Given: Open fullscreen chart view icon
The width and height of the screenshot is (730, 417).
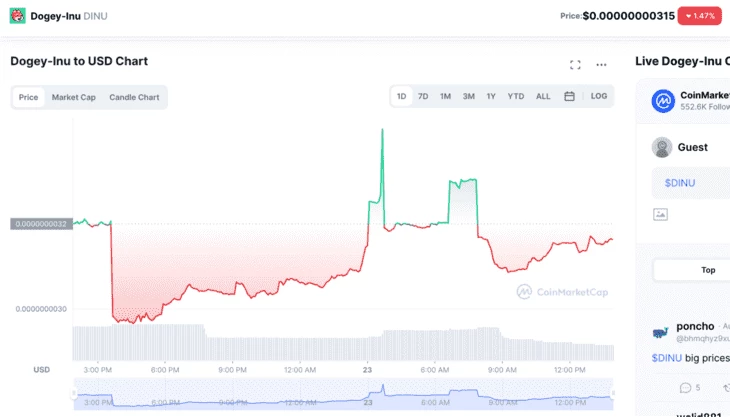Looking at the screenshot, I should [575, 65].
